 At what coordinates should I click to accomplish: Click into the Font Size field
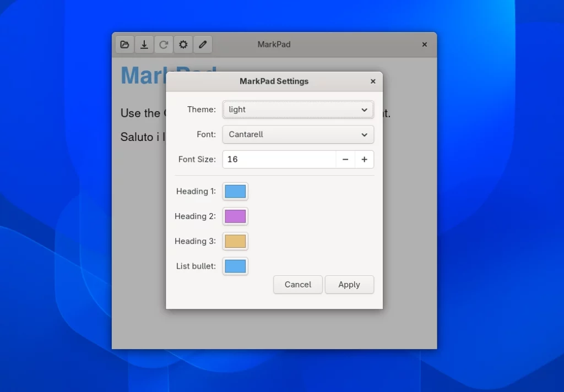279,159
